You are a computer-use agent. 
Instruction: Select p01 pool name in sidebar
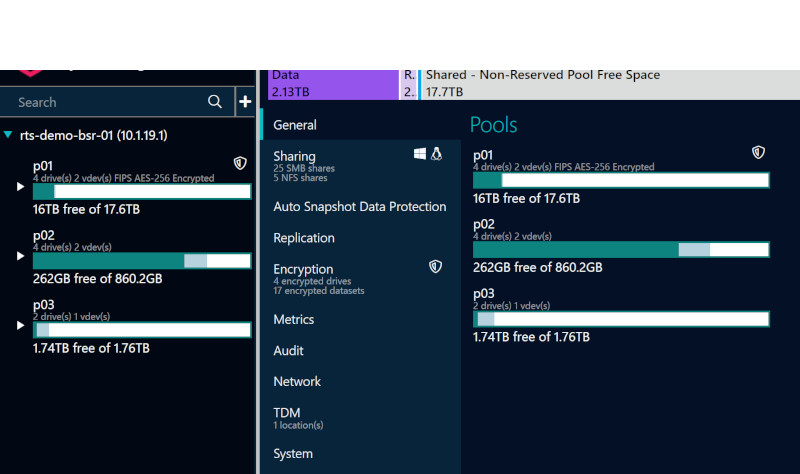pyautogui.click(x=43, y=166)
